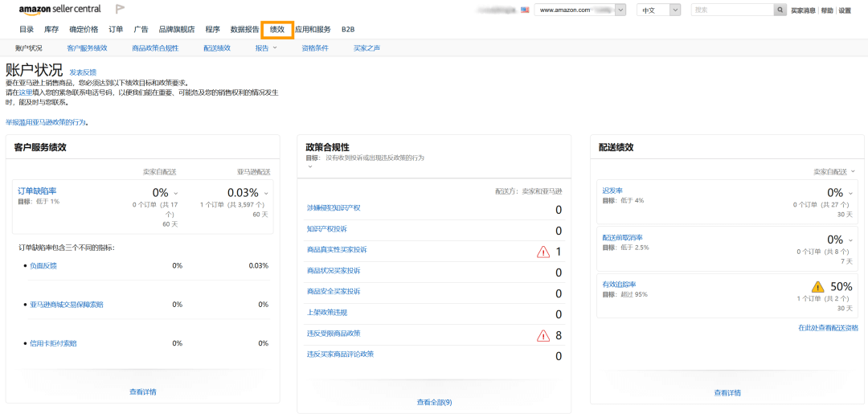This screenshot has width=868, height=418.
Task: Expand the chevron beside 迟发率 0%
Action: tap(850, 194)
